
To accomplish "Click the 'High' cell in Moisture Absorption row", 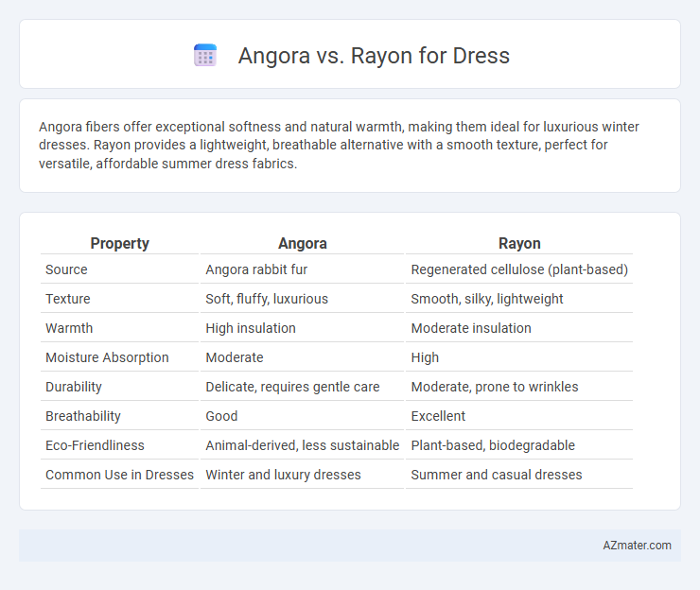I will click(425, 357).
